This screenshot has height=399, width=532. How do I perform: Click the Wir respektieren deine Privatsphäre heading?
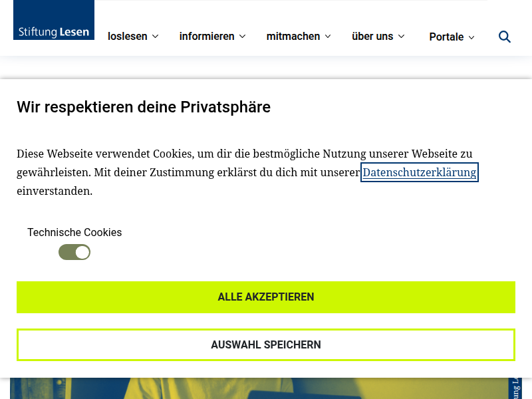pyautogui.click(x=144, y=107)
